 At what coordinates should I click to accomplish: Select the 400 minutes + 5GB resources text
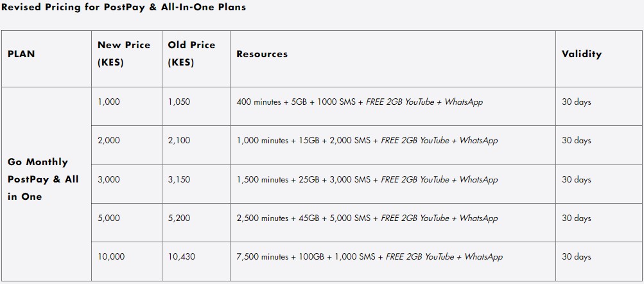(x=359, y=102)
